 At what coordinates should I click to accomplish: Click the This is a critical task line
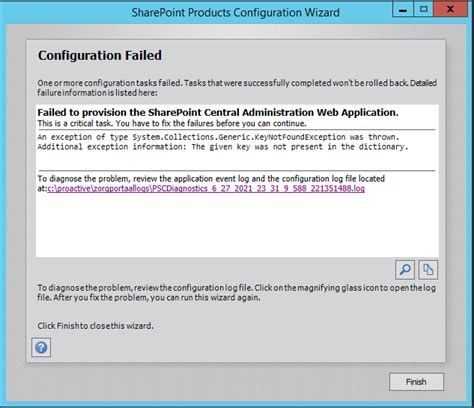pos(172,124)
